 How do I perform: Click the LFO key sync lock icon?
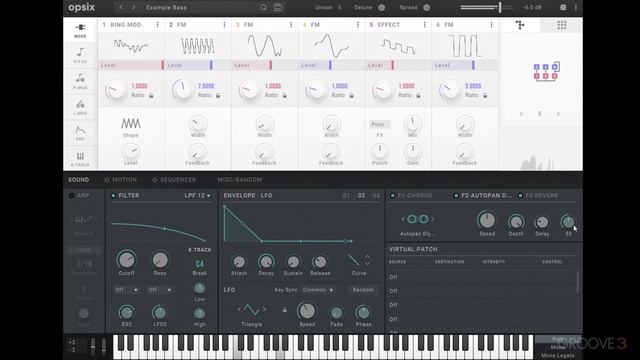pos(284,310)
